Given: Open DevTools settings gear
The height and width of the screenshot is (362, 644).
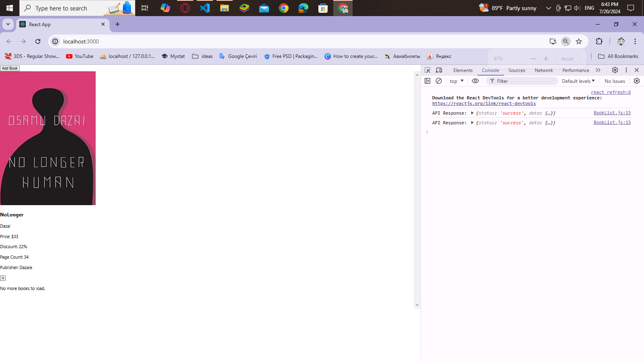Looking at the screenshot, I should (x=615, y=70).
